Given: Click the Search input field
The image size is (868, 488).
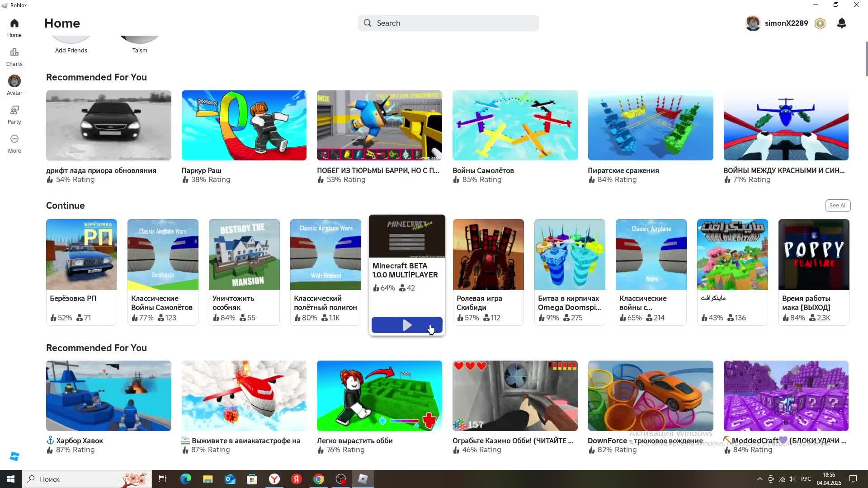Looking at the screenshot, I should (x=448, y=23).
